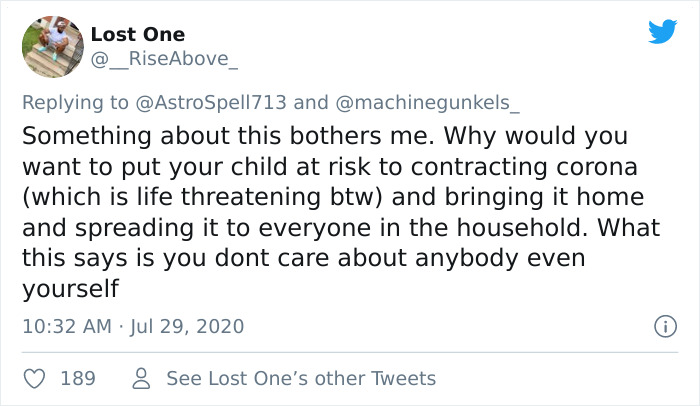Open Lost One's profile avatar
This screenshot has width=700, height=406.
[50, 46]
